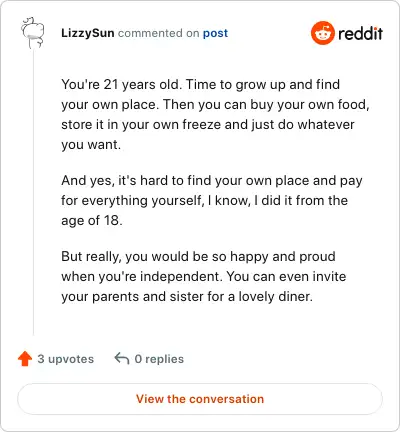Click the orange Reddit Snoo logo
Viewport: 400px width, 432px height.
pyautogui.click(x=322, y=33)
